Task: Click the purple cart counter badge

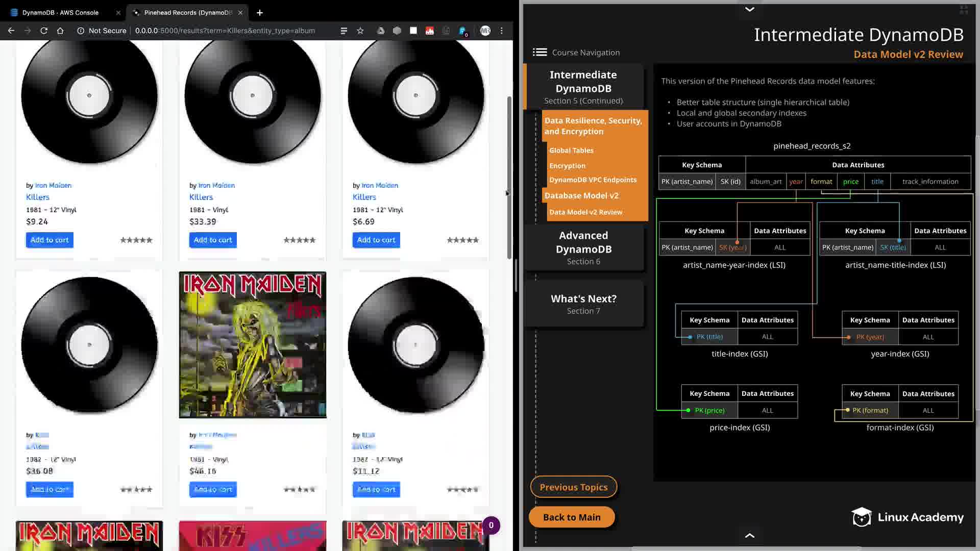Action: pyautogui.click(x=491, y=525)
